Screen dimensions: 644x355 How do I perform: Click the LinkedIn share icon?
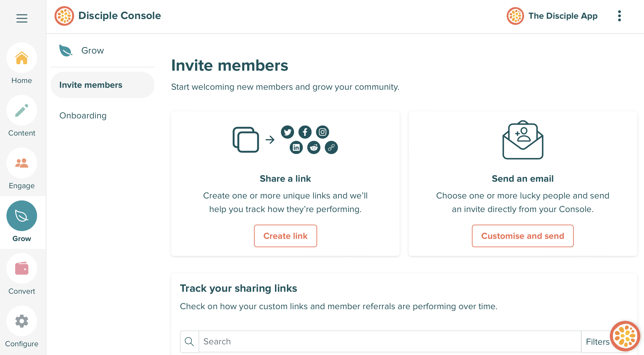pos(296,147)
